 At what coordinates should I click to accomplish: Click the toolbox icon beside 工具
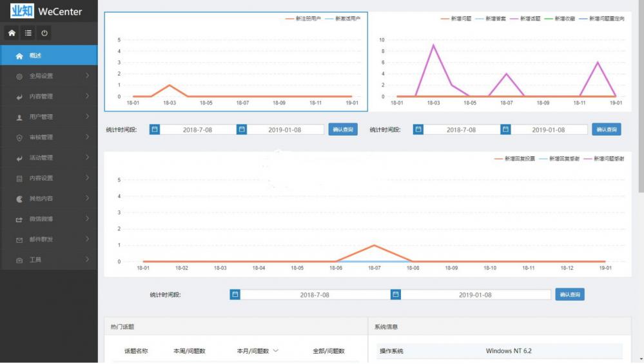point(19,260)
